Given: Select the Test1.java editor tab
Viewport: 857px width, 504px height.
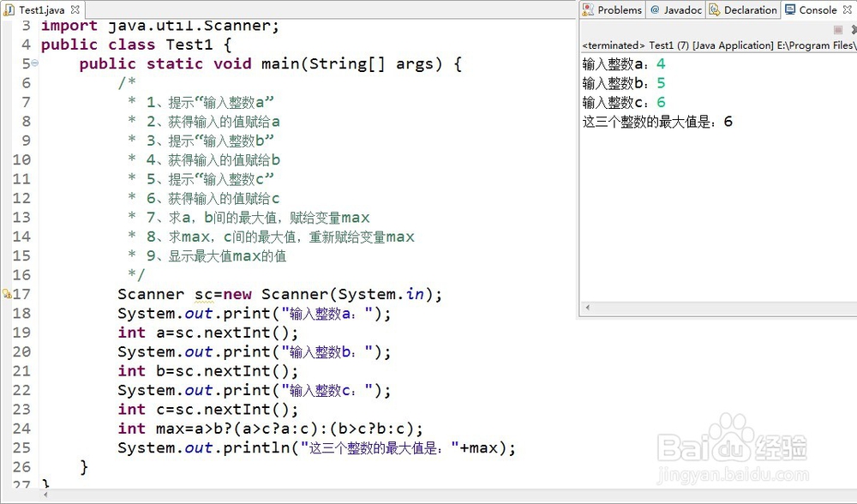Looking at the screenshot, I should point(41,9).
